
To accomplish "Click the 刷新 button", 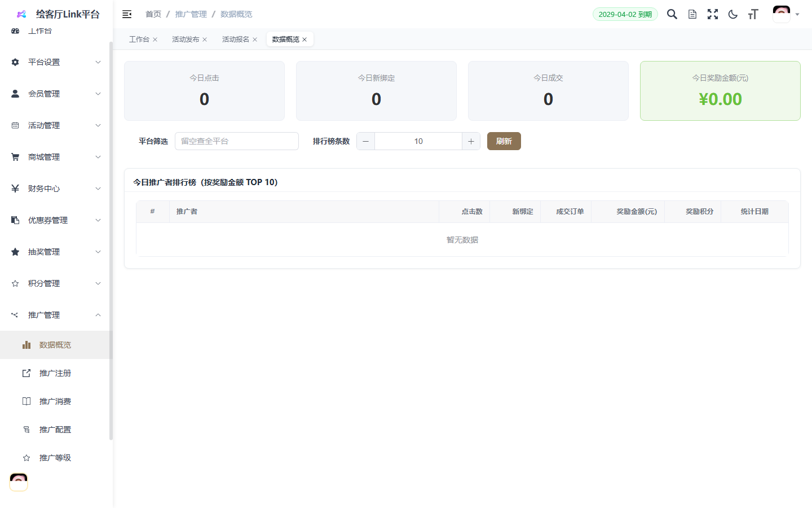I will click(x=504, y=141).
